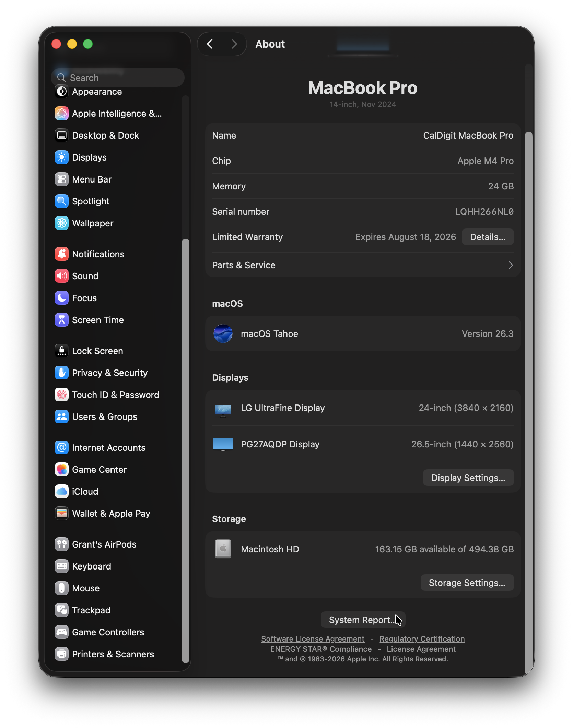Image resolution: width=573 pixels, height=728 pixels.
Task: Click the forward navigation arrow
Action: (x=234, y=44)
